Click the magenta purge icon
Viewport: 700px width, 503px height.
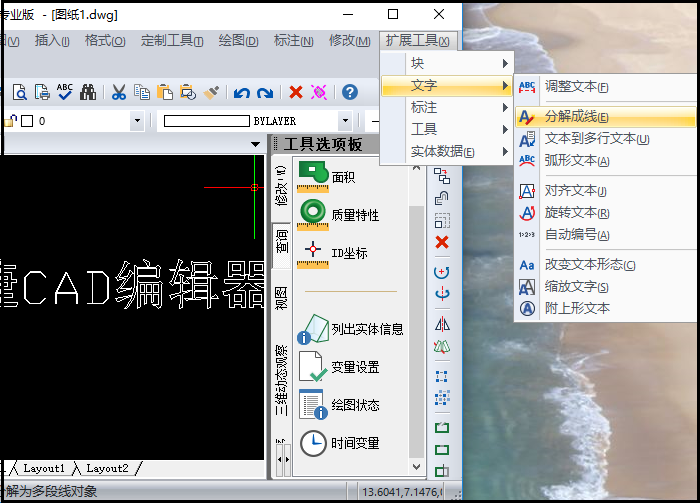[319, 92]
